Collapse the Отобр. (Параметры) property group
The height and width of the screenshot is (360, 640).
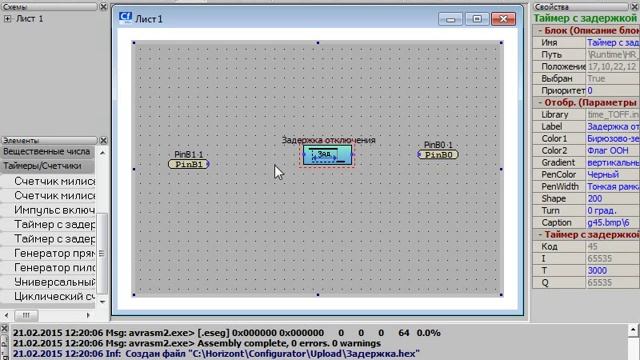540,102
